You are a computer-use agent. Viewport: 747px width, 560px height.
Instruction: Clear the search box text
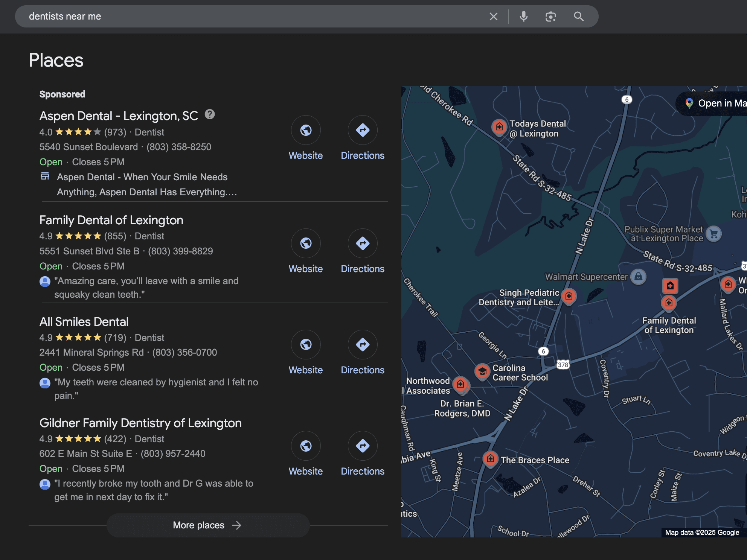tap(493, 17)
